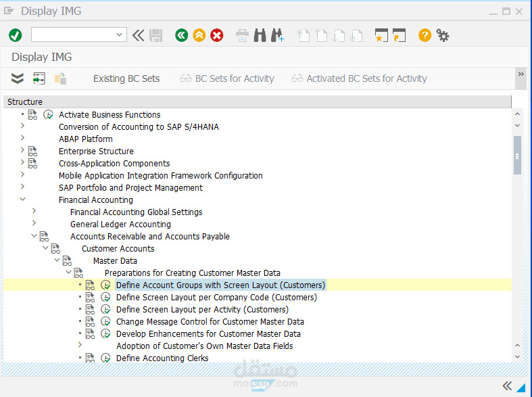Expand the ABAP Platform node

pyautogui.click(x=22, y=138)
